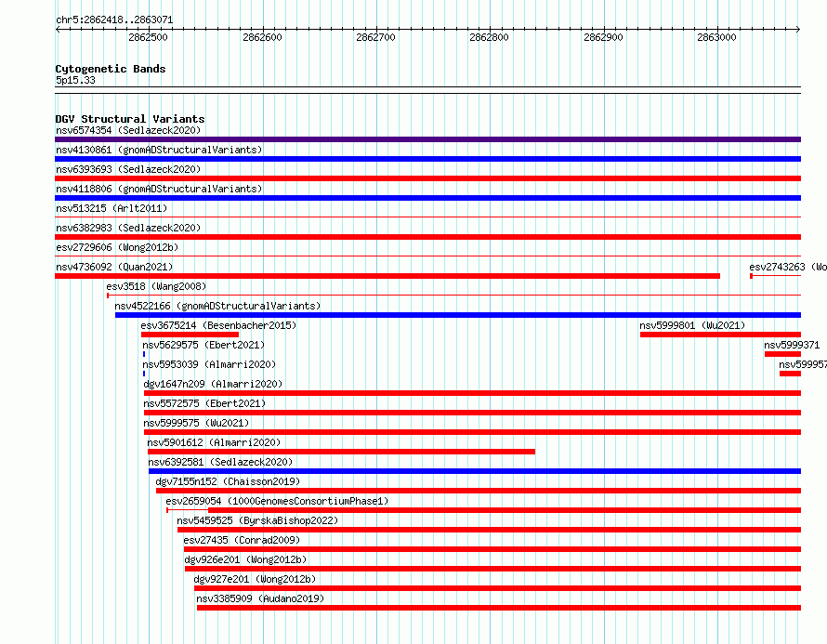The height and width of the screenshot is (644, 827).
Task: Open nsv5629575 (Ebert2021) label
Action: tap(203, 345)
